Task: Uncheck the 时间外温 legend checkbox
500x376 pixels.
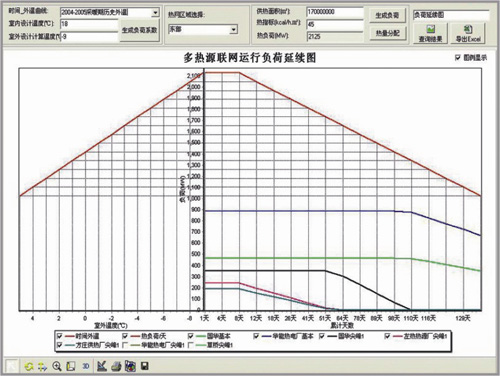Action: pyautogui.click(x=60, y=336)
